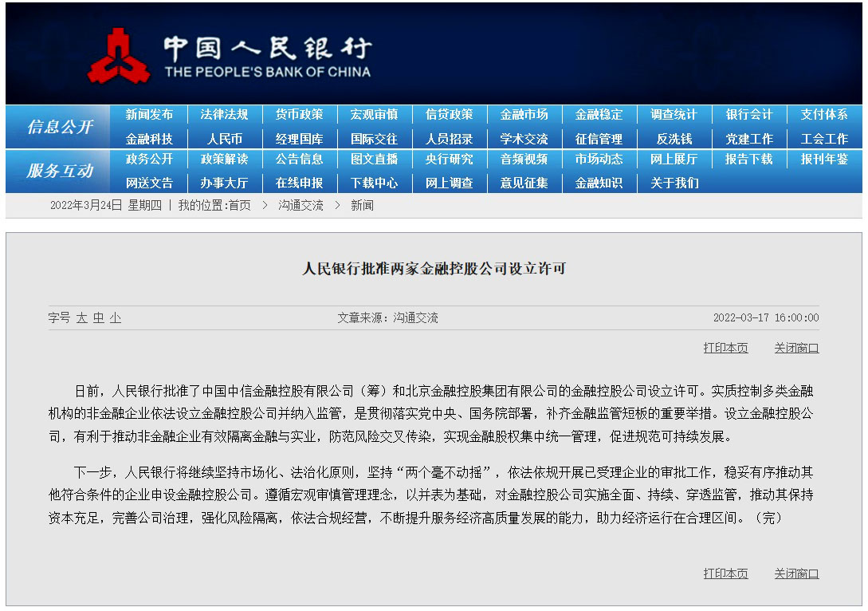Click the top 关闭窗口 link

click(796, 349)
